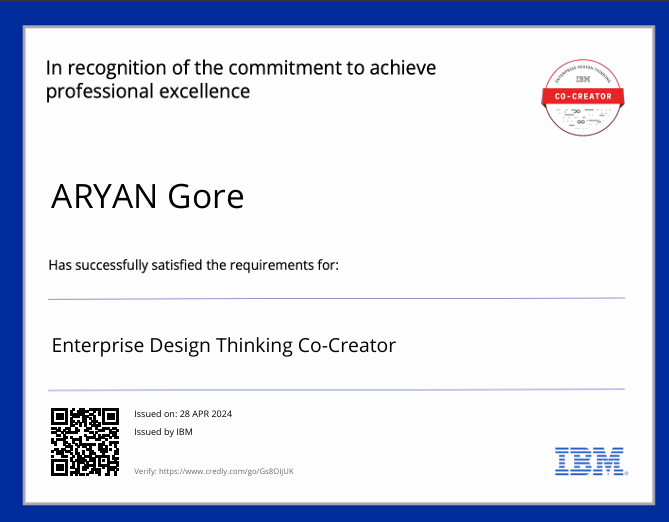Click 'Enterprise Design Thinking Co-Creator' title
Image resolution: width=669 pixels, height=522 pixels.
(224, 345)
